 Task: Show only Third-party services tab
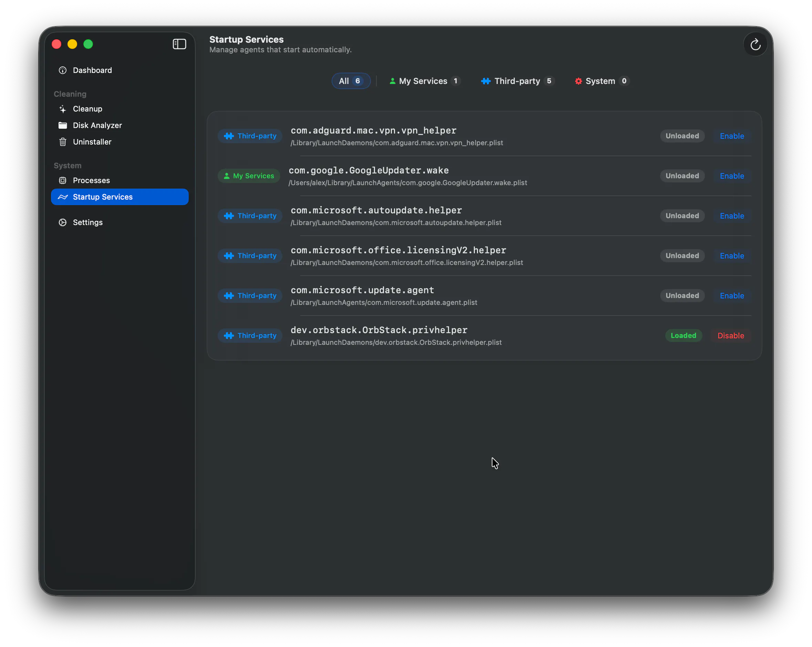[518, 81]
